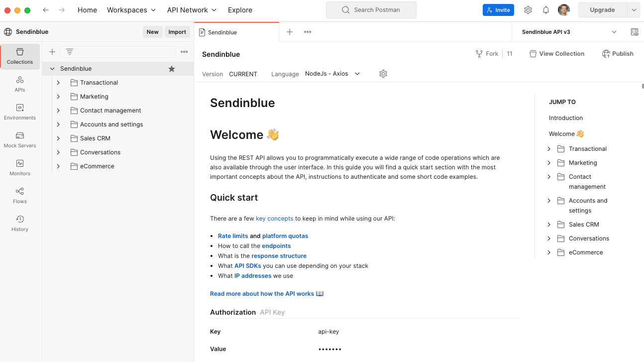Open the Collections sidebar panel

pos(20,56)
